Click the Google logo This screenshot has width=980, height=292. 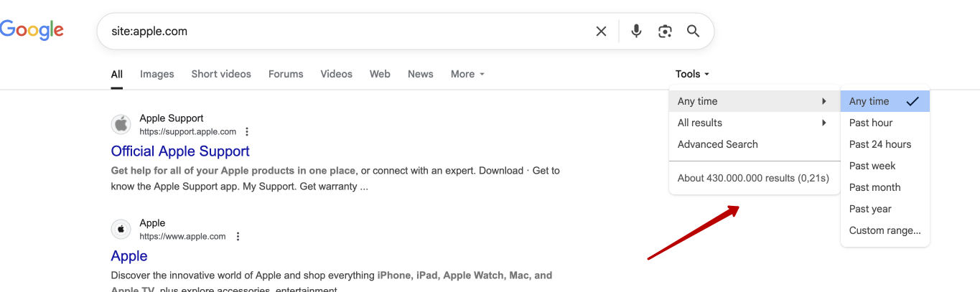point(32,30)
